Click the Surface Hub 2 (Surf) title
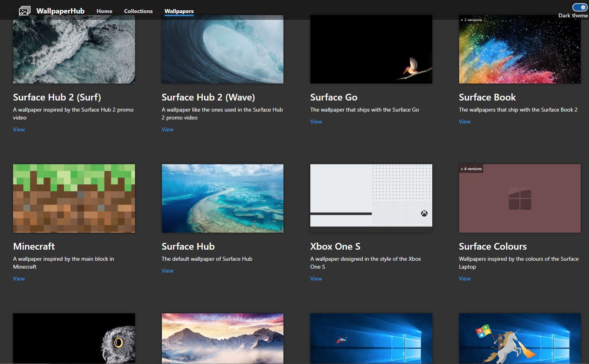Screen dimensions: 589x364 point(57,97)
